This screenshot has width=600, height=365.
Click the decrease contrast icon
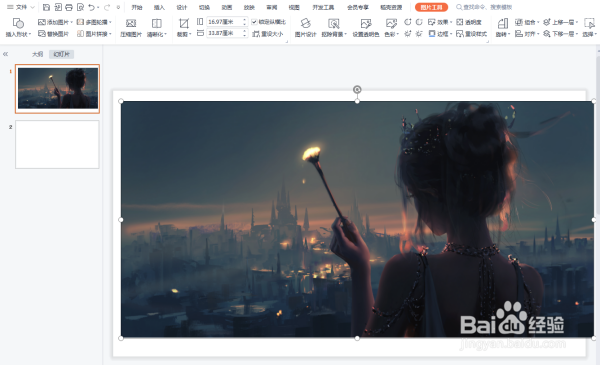point(419,22)
